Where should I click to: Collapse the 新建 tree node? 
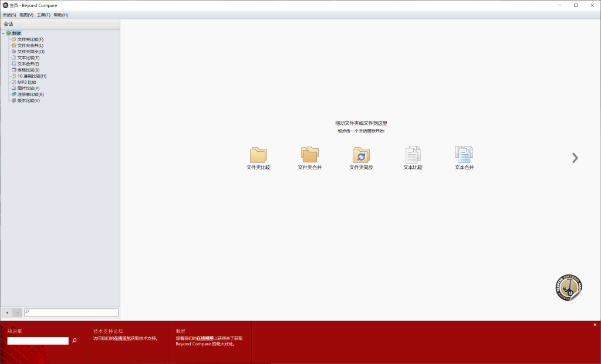[x=3, y=33]
